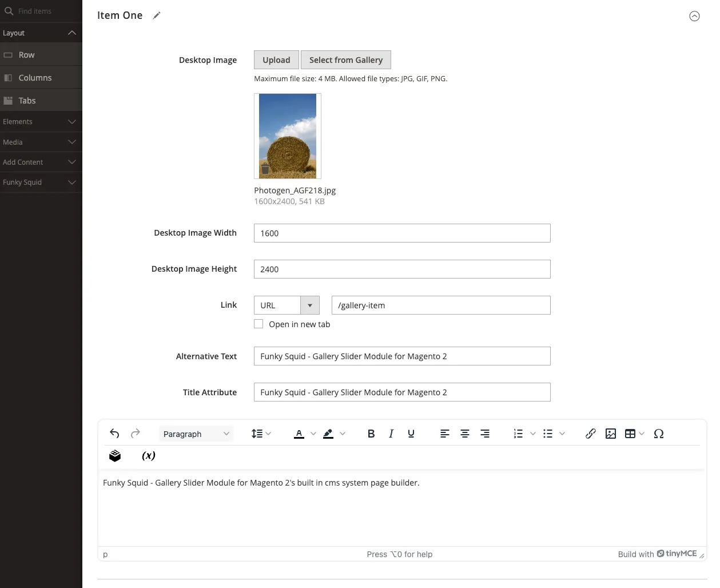Align text right
The height and width of the screenshot is (588, 720).
pos(485,434)
